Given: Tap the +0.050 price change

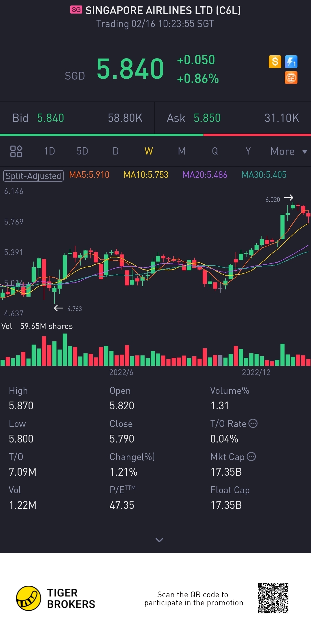Looking at the screenshot, I should tap(196, 60).
